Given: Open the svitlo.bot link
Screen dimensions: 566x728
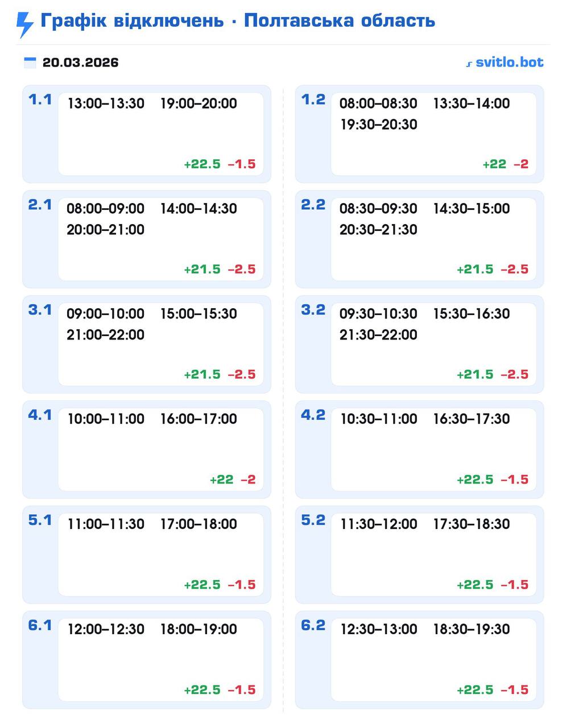Looking at the screenshot, I should [x=509, y=62].
